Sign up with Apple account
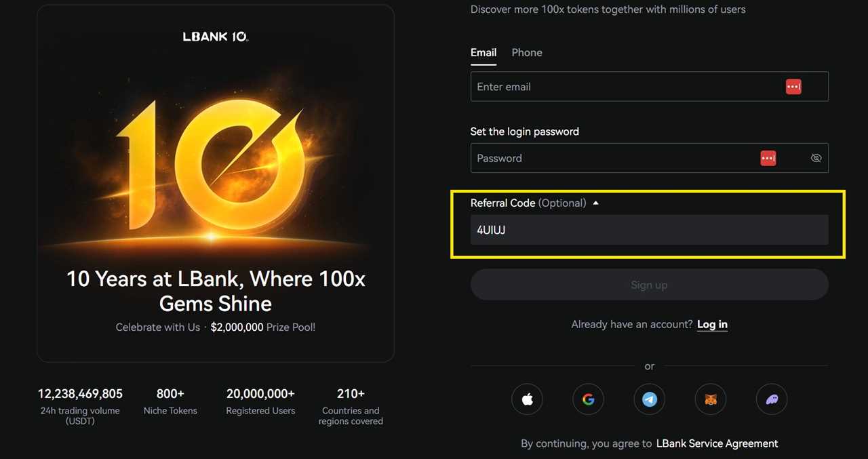The width and height of the screenshot is (868, 459). pos(527,399)
